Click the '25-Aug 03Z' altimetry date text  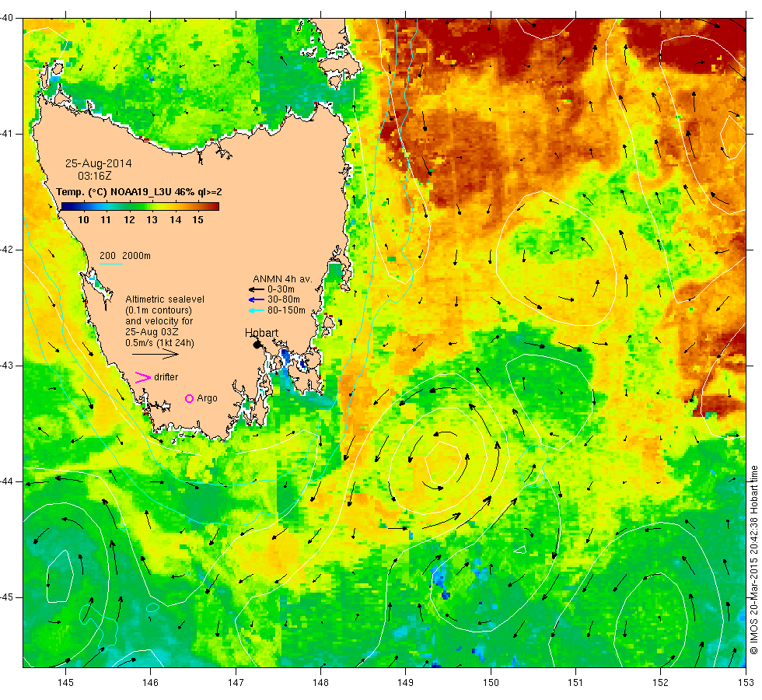(x=152, y=332)
